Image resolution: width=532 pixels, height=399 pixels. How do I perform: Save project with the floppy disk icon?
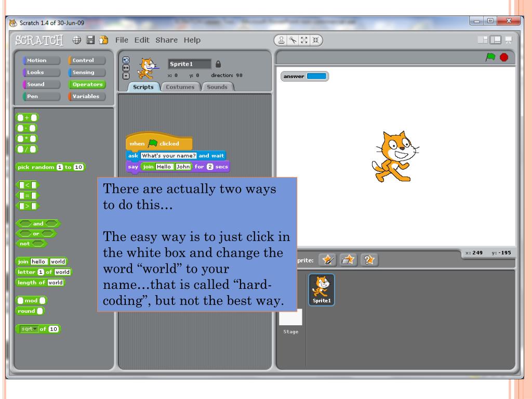90,40
